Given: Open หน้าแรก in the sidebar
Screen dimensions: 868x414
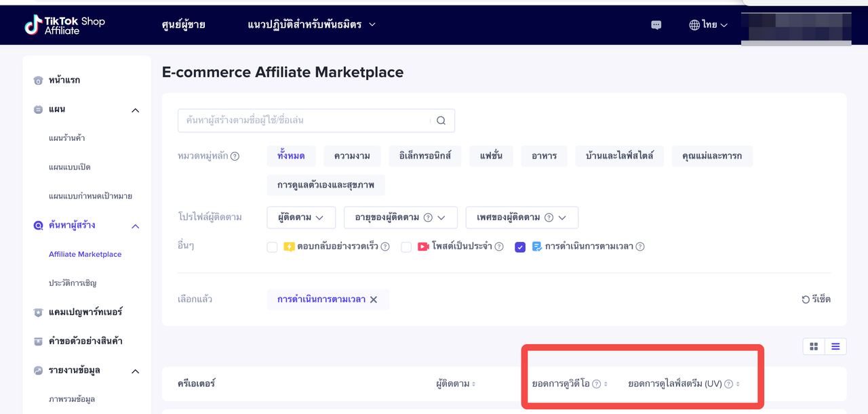Looking at the screenshot, I should point(64,81).
